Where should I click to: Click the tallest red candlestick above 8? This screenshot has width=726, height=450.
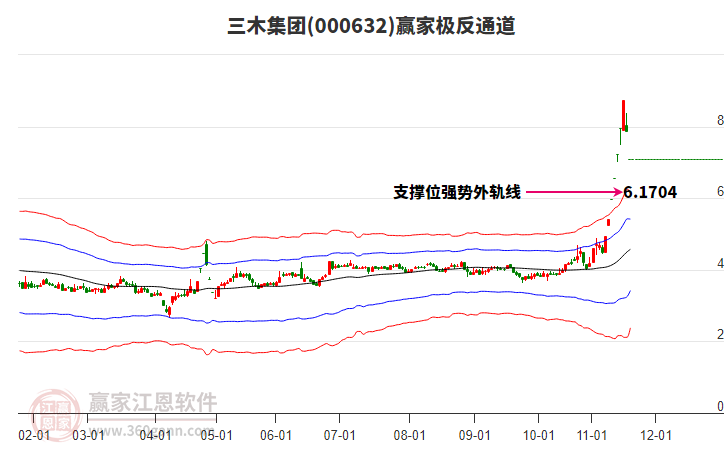623,114
